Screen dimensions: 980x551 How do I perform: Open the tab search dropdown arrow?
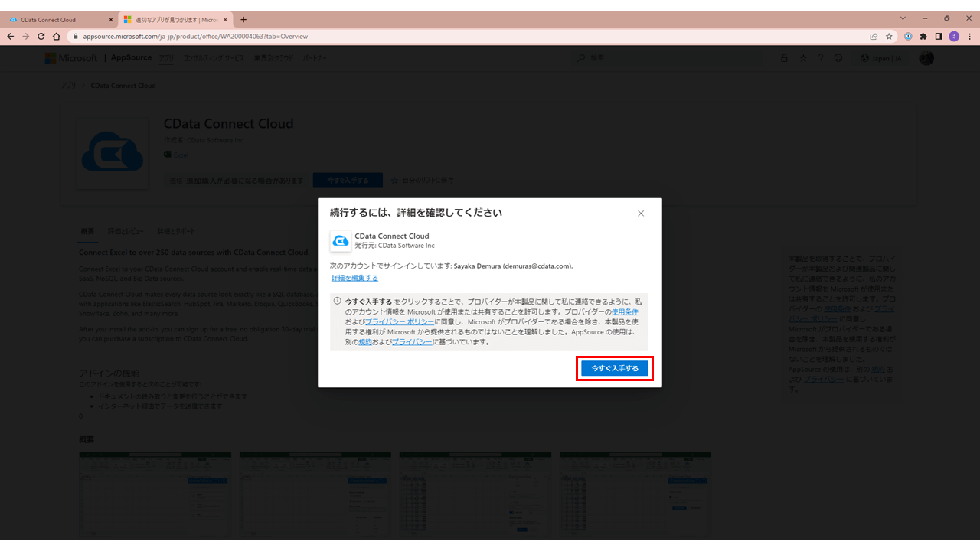903,18
